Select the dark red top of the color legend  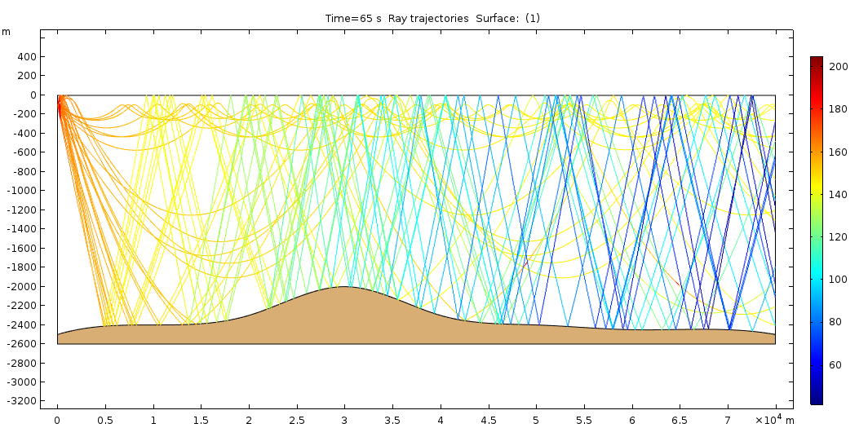(x=816, y=60)
